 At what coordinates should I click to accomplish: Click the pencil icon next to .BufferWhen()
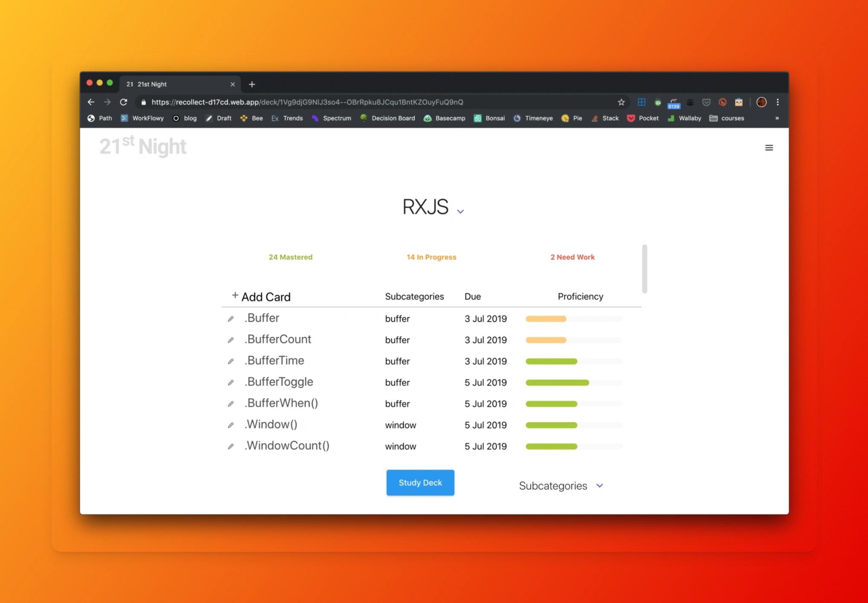(x=231, y=404)
